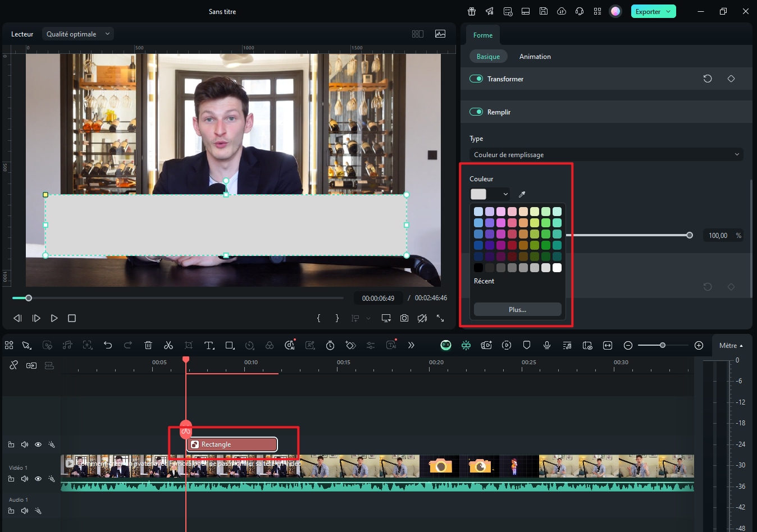The image size is (757, 532).
Task: Switch to the Animation sub-tab
Action: [x=535, y=56]
